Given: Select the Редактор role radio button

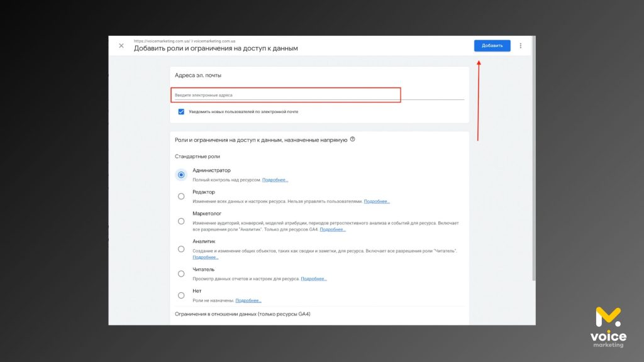Looking at the screenshot, I should point(181,196).
